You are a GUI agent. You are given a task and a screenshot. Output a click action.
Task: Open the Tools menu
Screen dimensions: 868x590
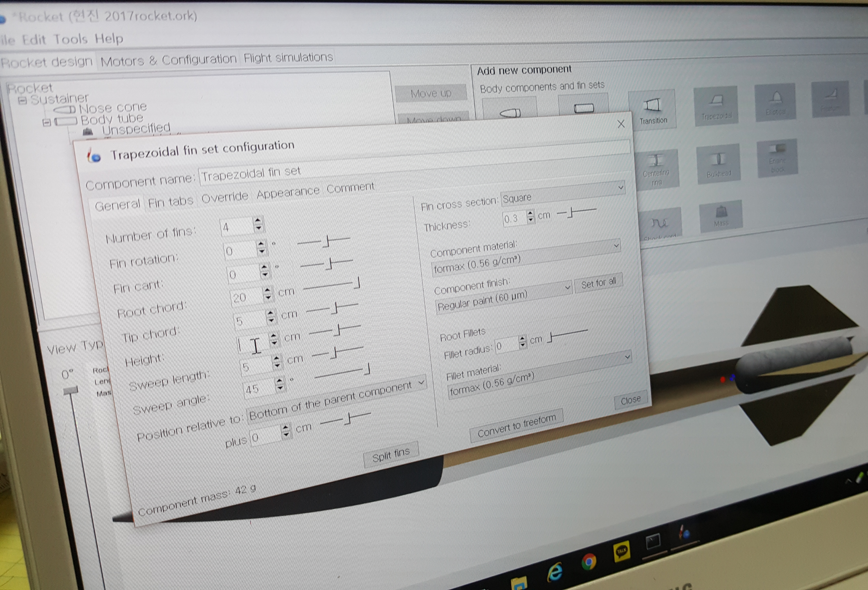[70, 39]
